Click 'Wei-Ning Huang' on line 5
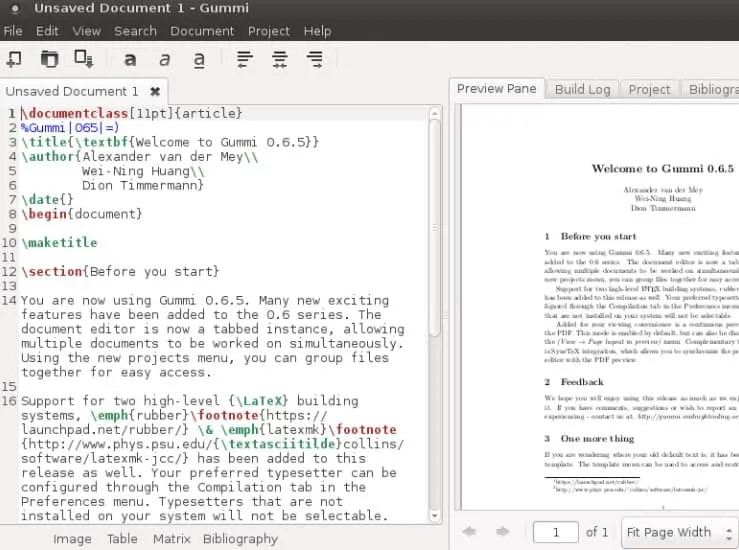Image resolution: width=739 pixels, height=550 pixels. (x=136, y=171)
